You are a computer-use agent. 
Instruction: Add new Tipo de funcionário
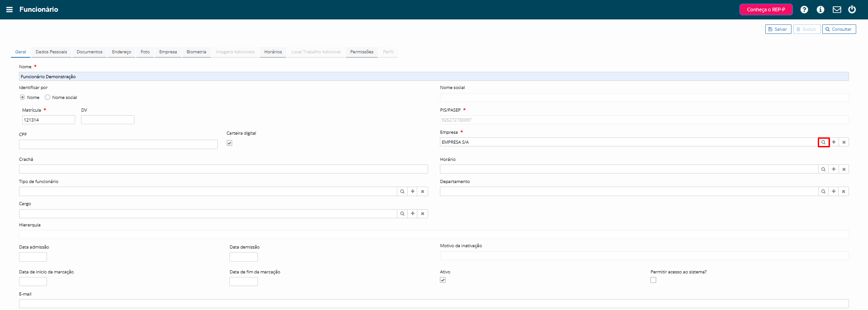pyautogui.click(x=413, y=192)
